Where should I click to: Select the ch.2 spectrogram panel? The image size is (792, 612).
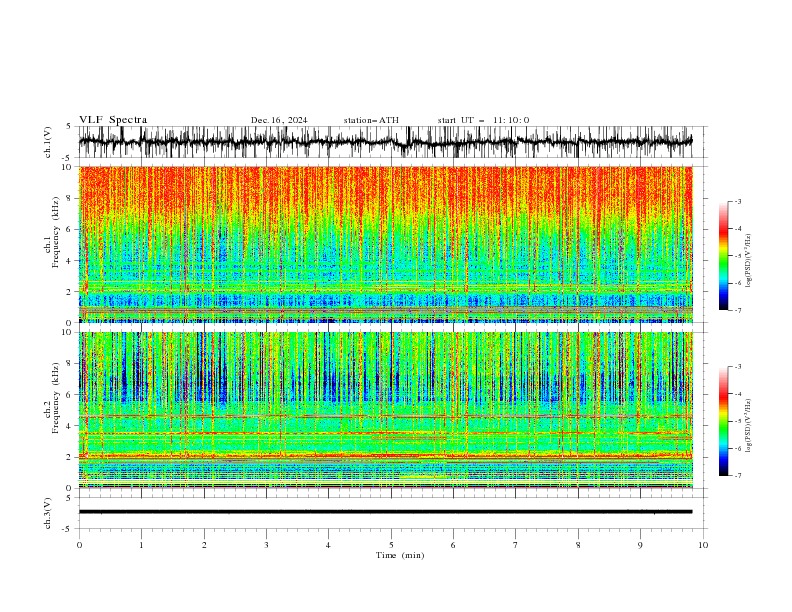pyautogui.click(x=385, y=410)
